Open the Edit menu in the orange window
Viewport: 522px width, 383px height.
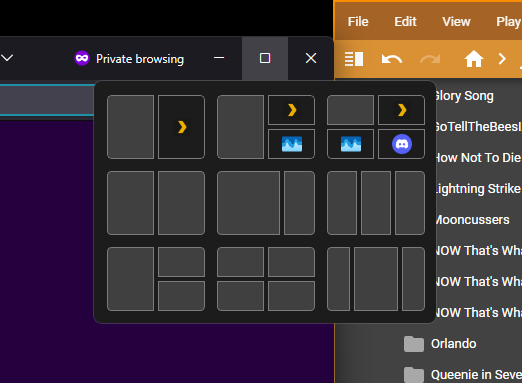[x=405, y=22]
